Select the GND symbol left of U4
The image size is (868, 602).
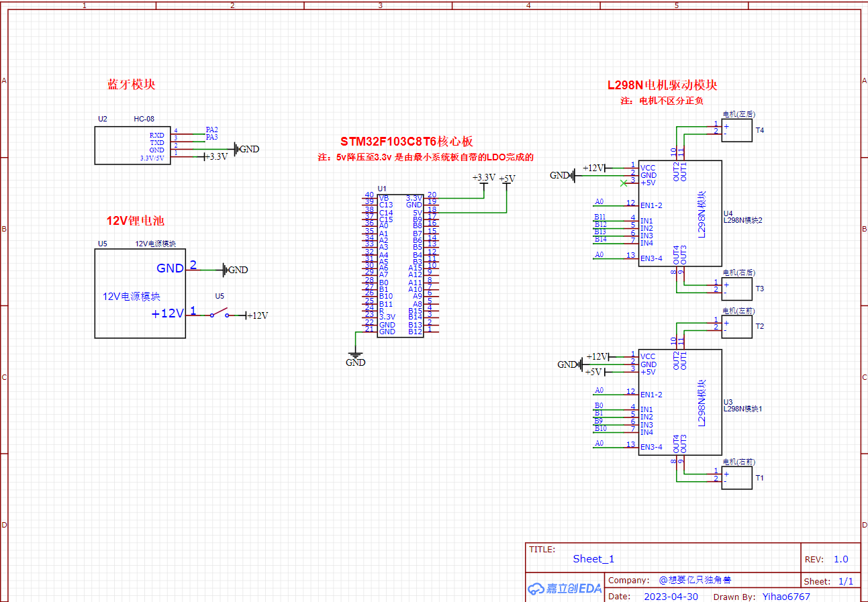coord(562,175)
